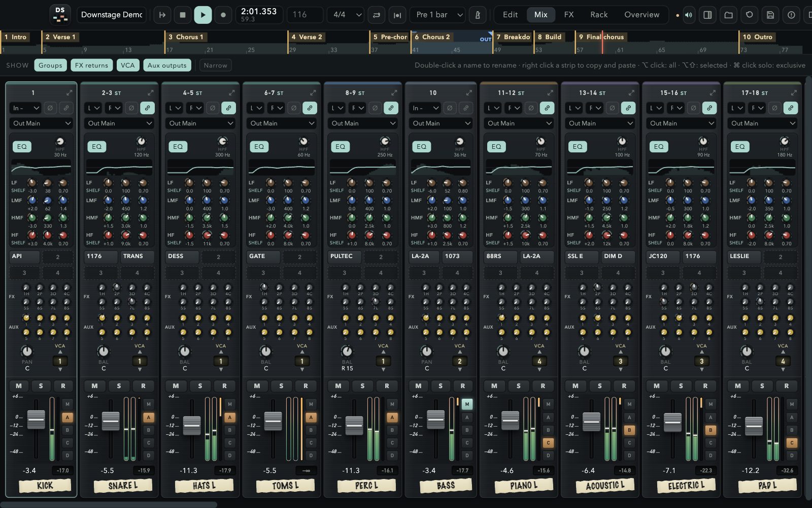The height and width of the screenshot is (508, 812).
Task: Expand the 13-14 ST channel strip
Action: [x=631, y=92]
